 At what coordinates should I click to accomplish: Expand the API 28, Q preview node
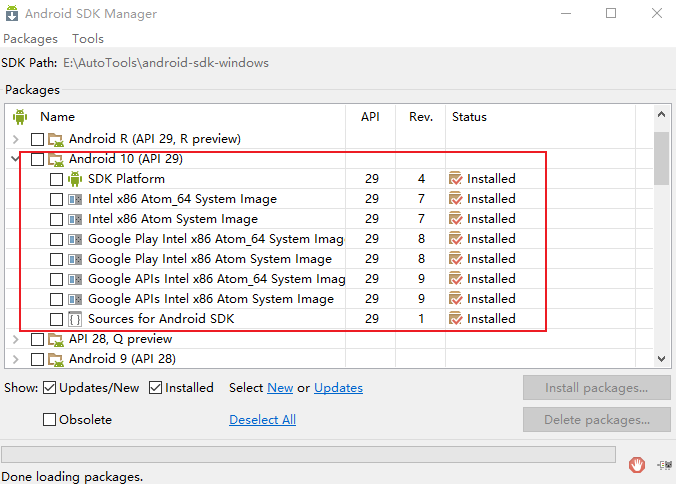coord(16,339)
